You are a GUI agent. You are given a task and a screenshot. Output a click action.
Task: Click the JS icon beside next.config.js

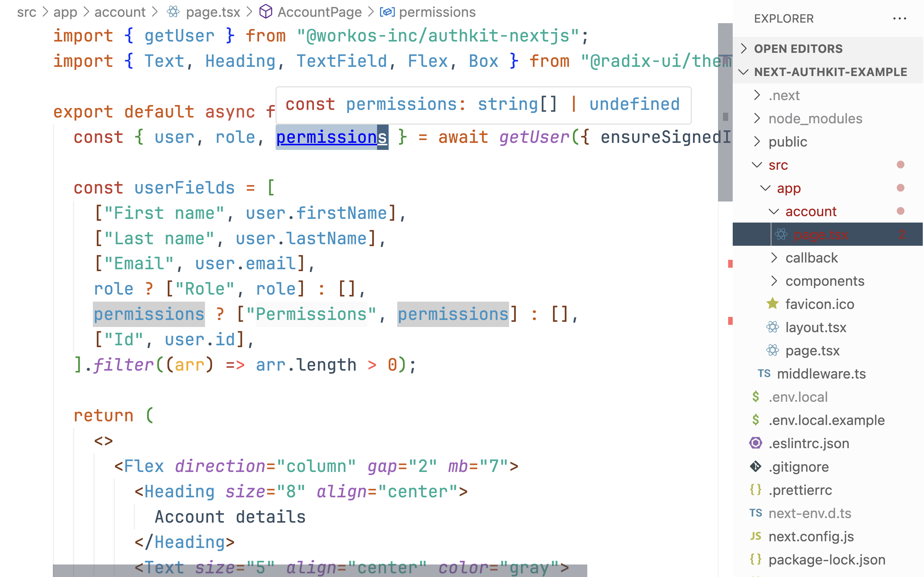click(x=756, y=536)
